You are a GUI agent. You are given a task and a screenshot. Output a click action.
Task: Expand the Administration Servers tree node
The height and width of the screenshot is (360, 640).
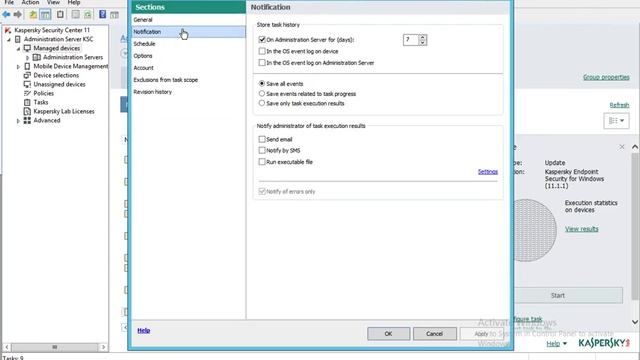click(27, 58)
